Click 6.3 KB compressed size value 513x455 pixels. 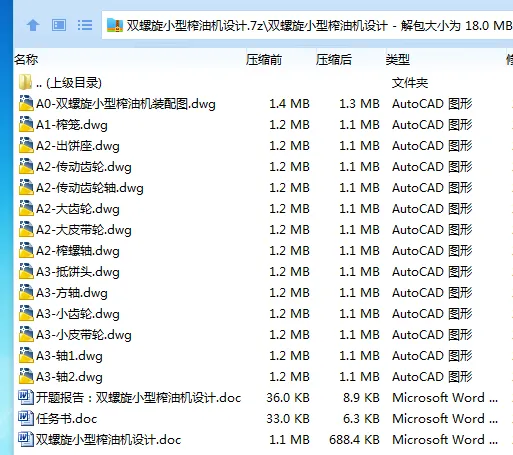[361, 419]
